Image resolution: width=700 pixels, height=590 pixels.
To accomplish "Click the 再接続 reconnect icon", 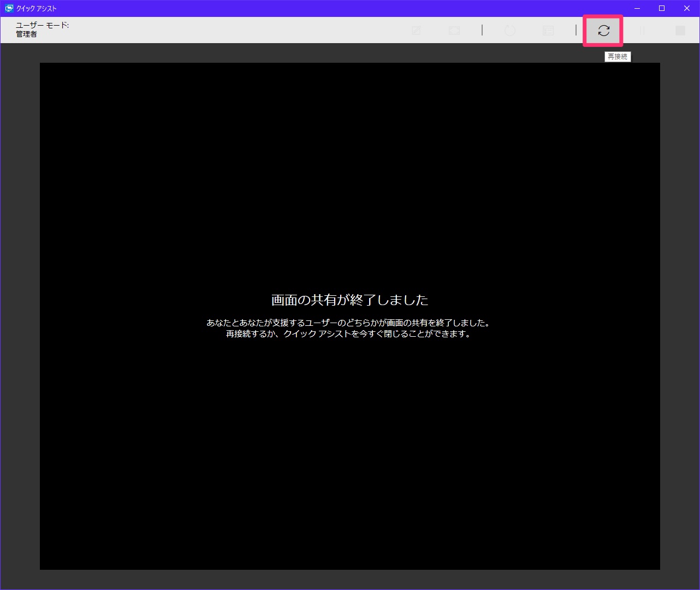I will point(603,31).
